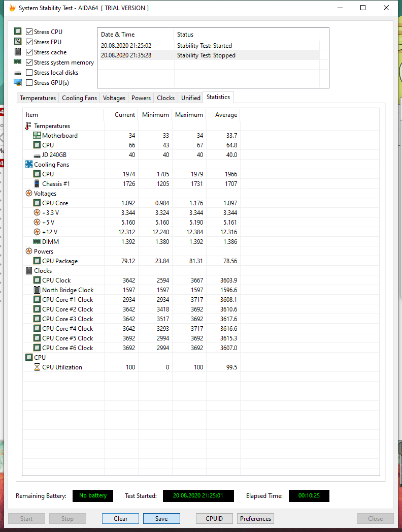Click the JD 240GB drive icon
This screenshot has width=402, height=532.
point(37,155)
